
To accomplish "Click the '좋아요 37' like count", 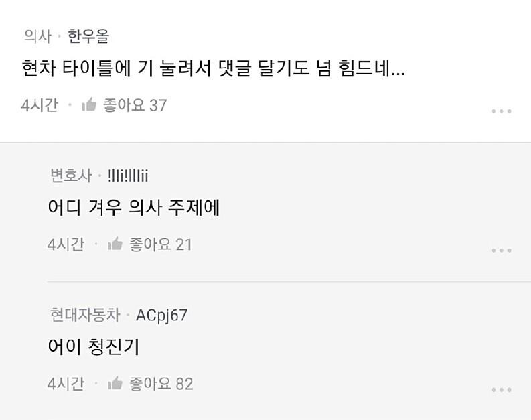I will tap(135, 105).
